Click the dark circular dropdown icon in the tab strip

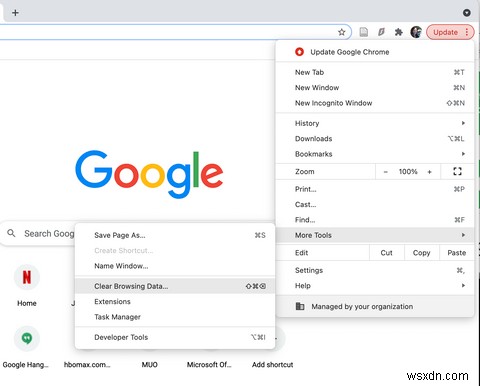(467, 13)
